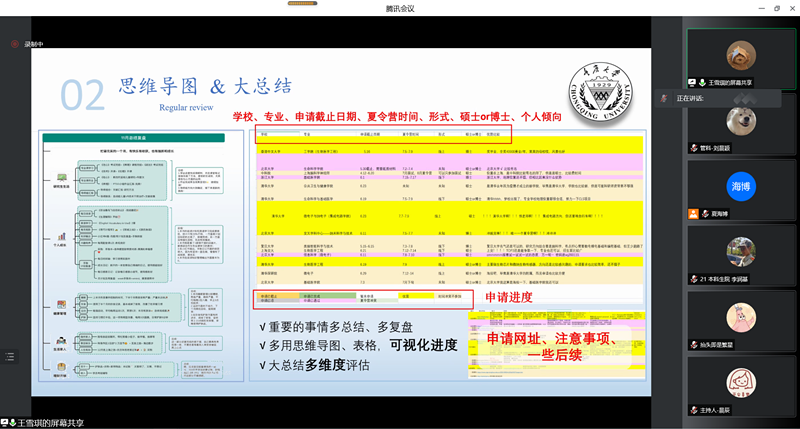Click the 王雪琪的屏幕共享 name tag on the participant tile

coord(730,83)
